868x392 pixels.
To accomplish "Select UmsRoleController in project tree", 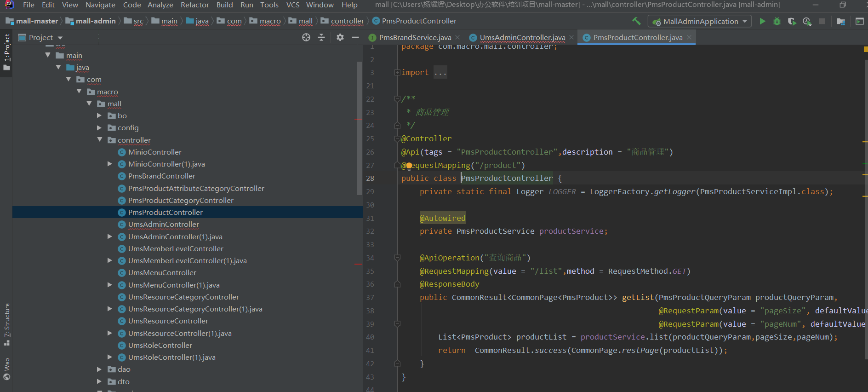I will click(160, 345).
